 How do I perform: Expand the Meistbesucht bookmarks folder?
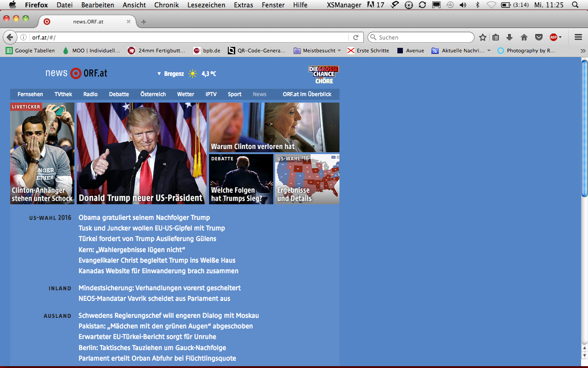point(317,51)
